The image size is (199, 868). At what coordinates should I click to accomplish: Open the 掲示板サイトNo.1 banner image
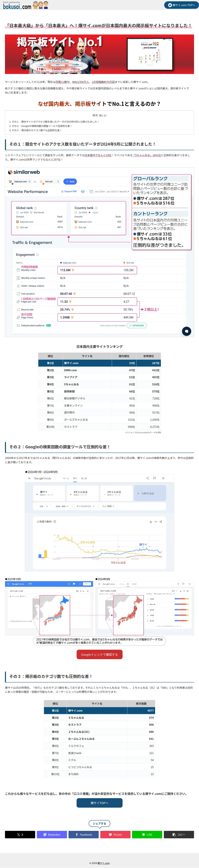[99, 54]
